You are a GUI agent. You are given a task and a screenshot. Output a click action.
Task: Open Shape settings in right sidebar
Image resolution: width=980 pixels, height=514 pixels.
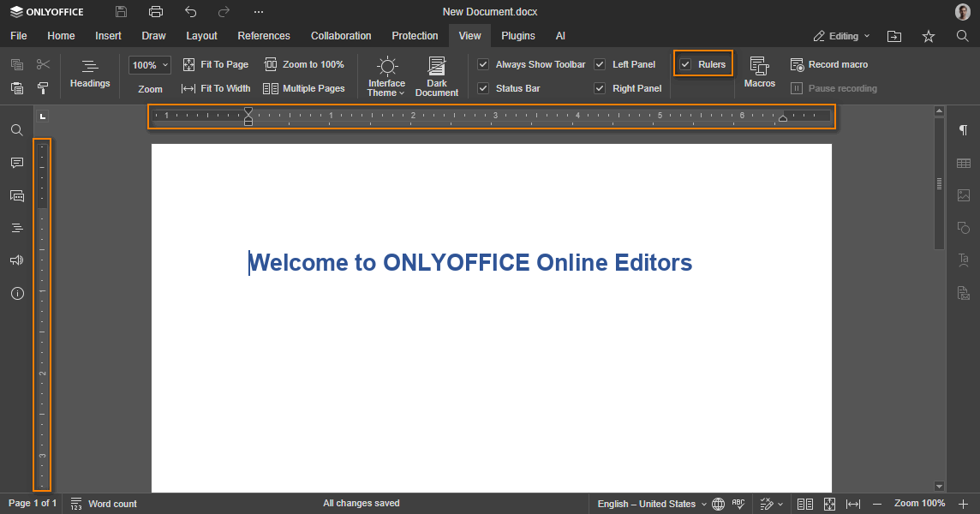click(x=963, y=228)
